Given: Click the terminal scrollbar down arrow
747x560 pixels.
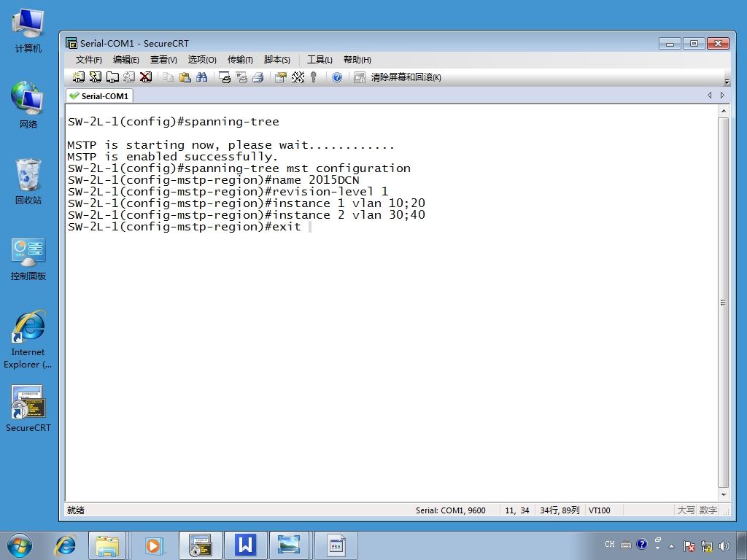Looking at the screenshot, I should (723, 495).
